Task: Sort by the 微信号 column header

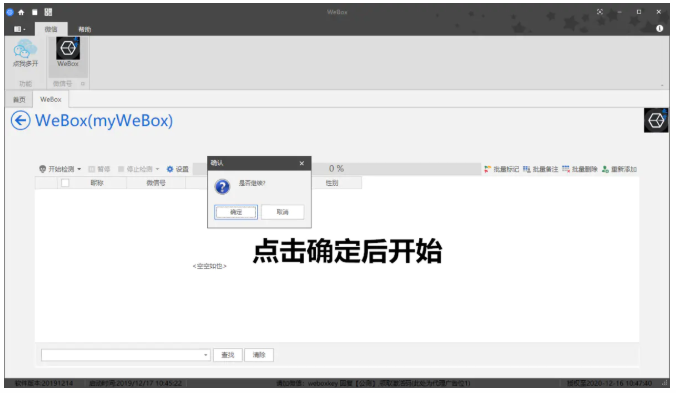Action: point(156,183)
